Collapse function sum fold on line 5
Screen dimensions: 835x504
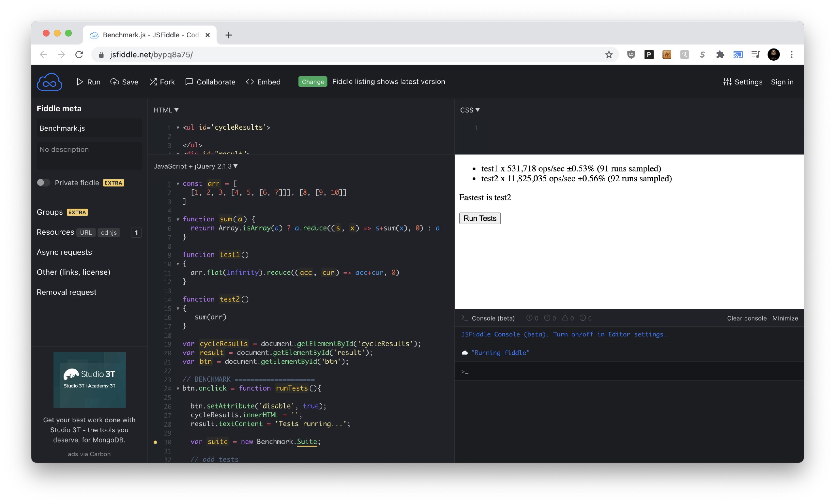point(178,219)
